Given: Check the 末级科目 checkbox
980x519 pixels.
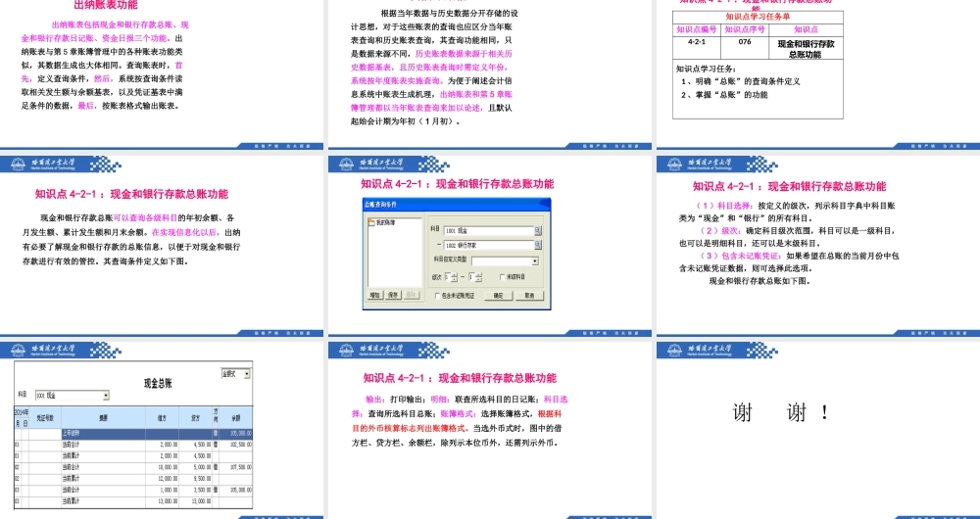Looking at the screenshot, I should pyautogui.click(x=503, y=277).
